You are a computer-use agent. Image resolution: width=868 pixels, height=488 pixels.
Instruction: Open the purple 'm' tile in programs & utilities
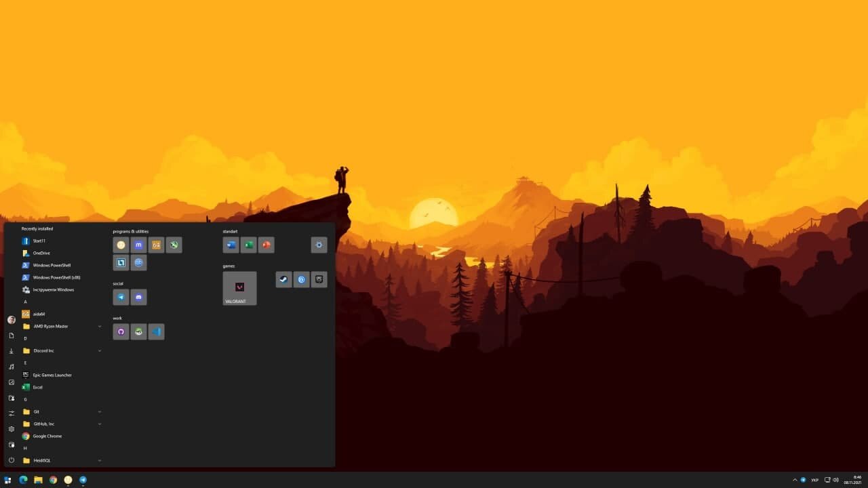[139, 245]
